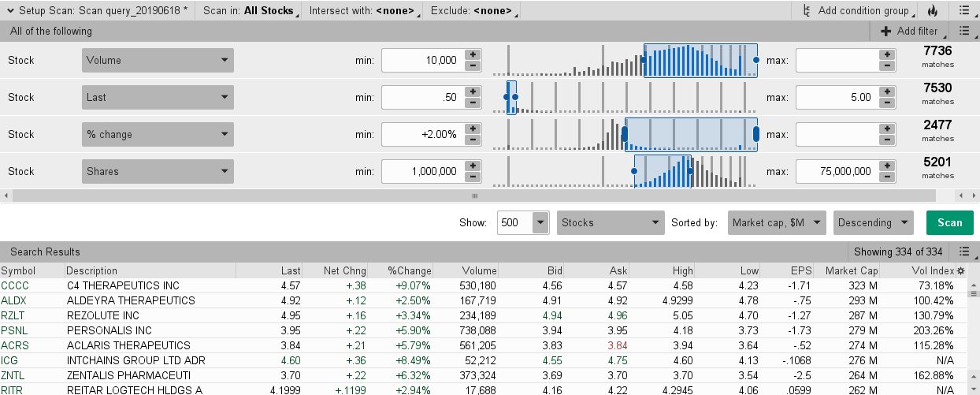Decrease % change max with minus
Image resolution: width=980 pixels, height=395 pixels.
[x=887, y=140]
